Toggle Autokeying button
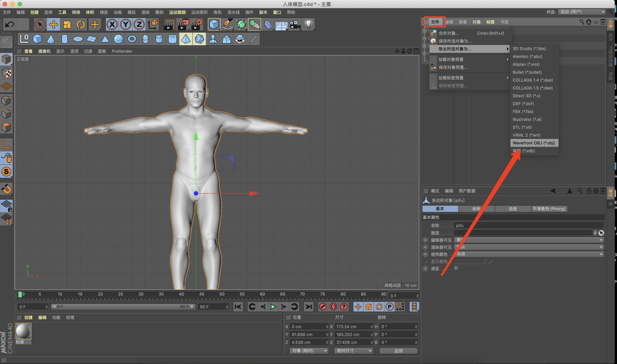 point(333,307)
